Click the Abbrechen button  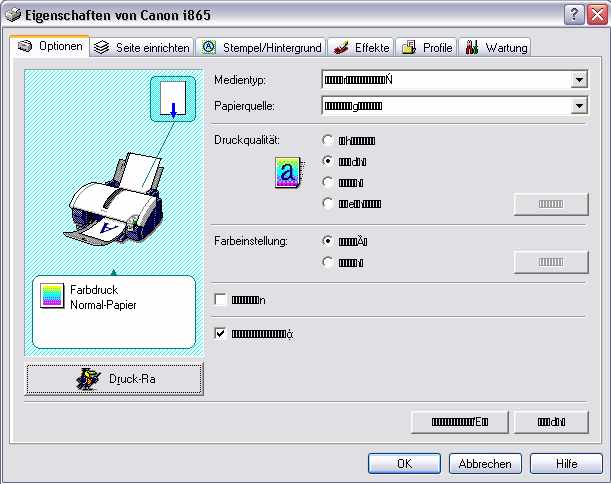point(485,464)
